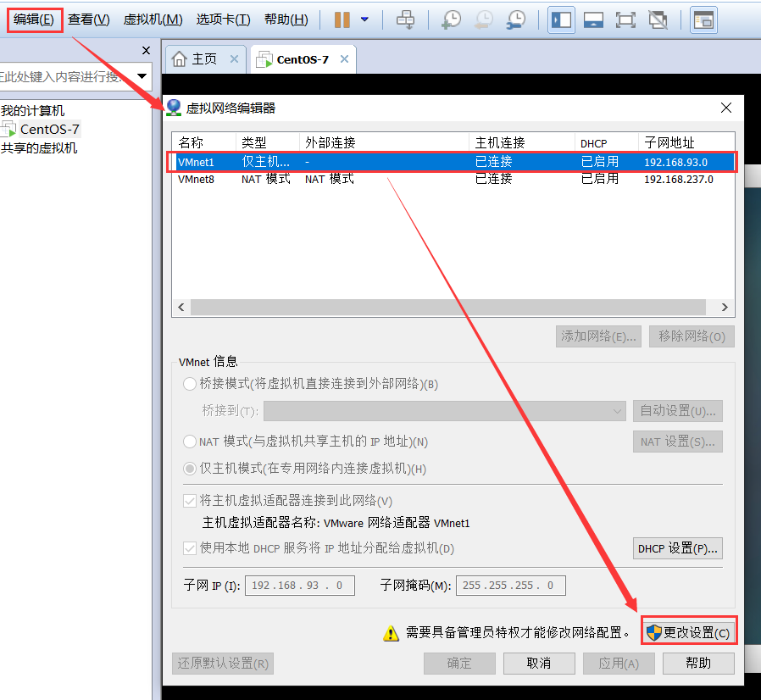This screenshot has width=761, height=700.
Task: Click the Unity mode icon
Action: tap(658, 19)
